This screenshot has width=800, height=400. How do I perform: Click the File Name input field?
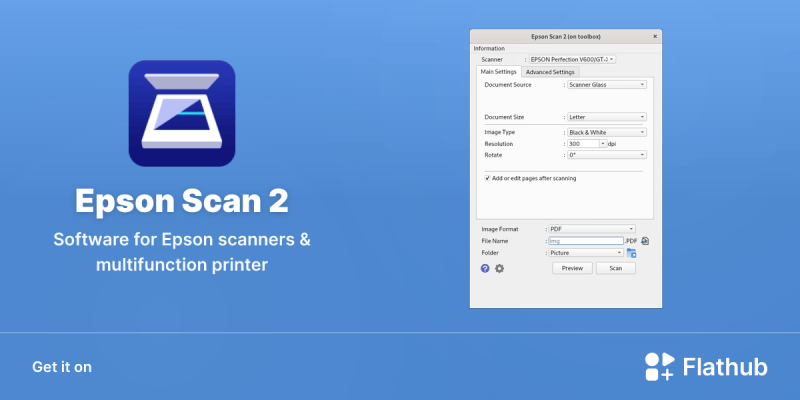tap(586, 241)
